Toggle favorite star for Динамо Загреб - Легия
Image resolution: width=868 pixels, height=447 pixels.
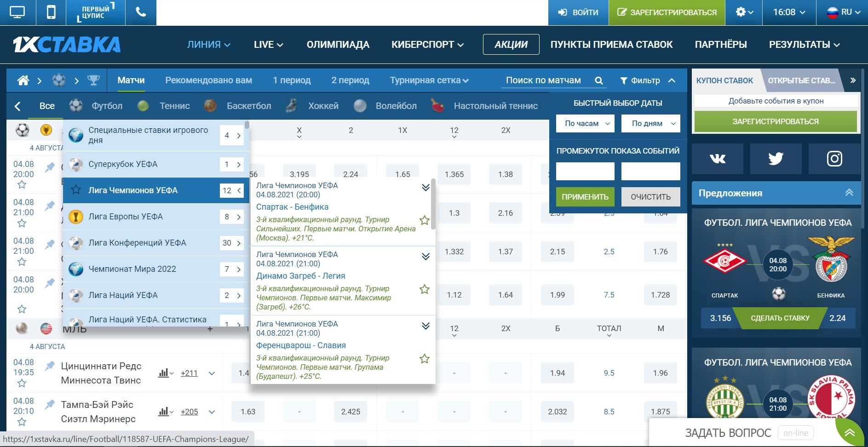[x=424, y=289]
